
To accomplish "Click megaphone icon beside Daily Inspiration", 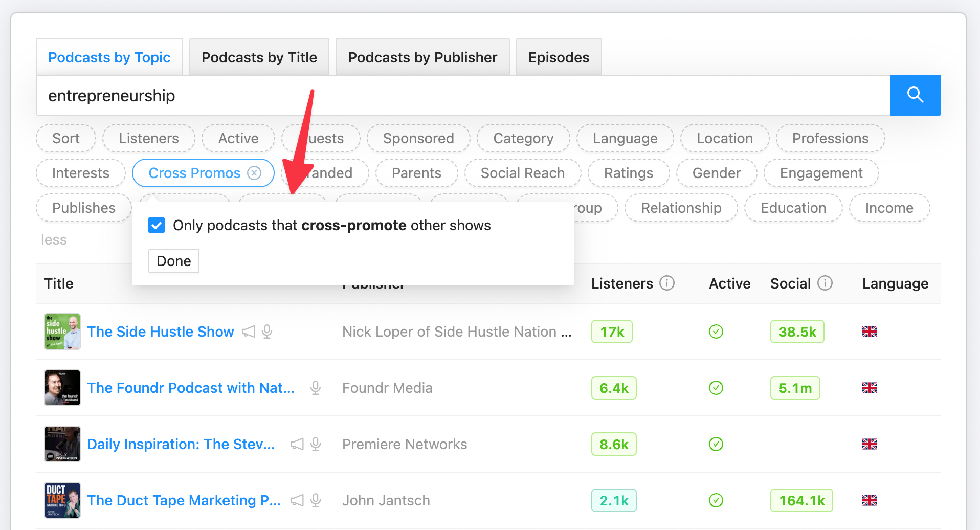I will [x=297, y=444].
